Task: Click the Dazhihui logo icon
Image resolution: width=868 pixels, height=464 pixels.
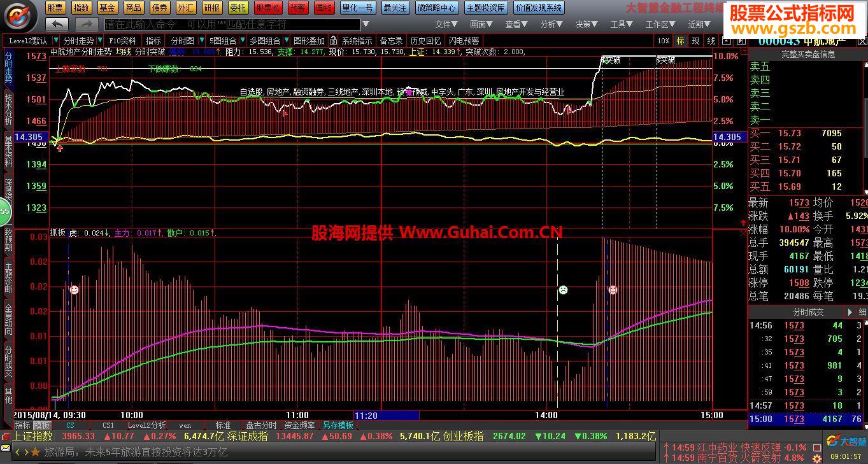Action: (x=20, y=16)
